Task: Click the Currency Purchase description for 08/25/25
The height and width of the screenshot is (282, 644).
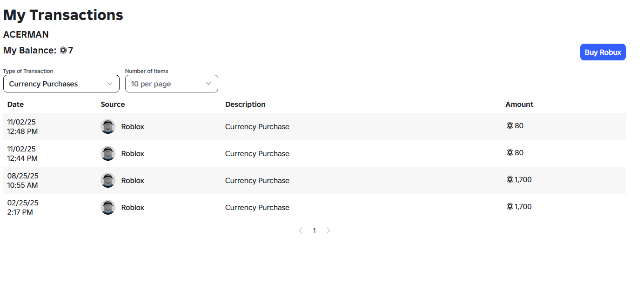Action: coord(257,180)
